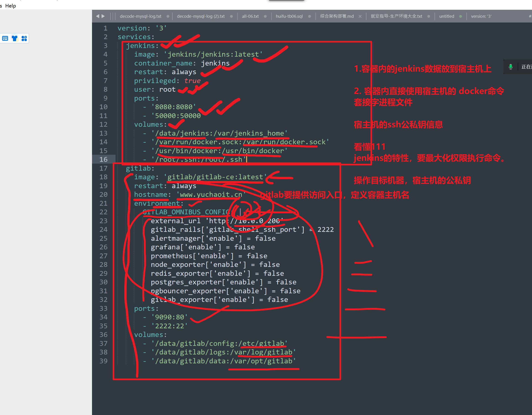Click the blue shirt skin icon

(x=15, y=38)
